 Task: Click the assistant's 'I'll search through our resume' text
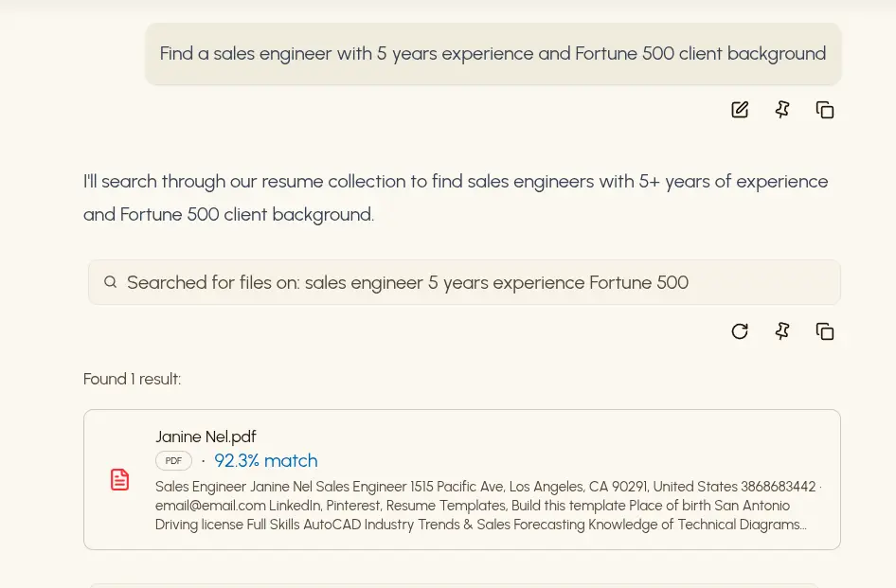tap(456, 182)
